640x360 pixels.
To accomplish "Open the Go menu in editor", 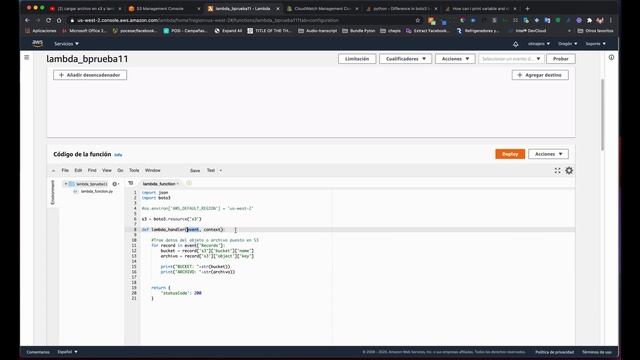I will point(120,170).
